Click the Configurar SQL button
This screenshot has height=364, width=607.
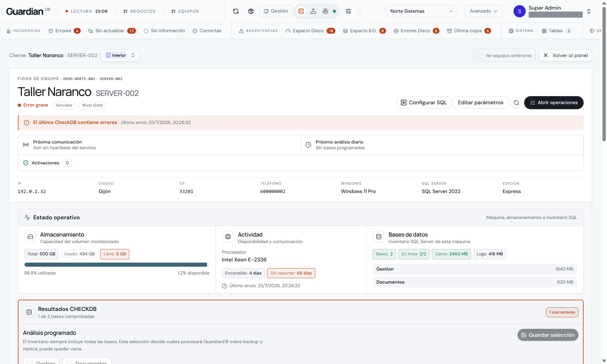point(424,103)
